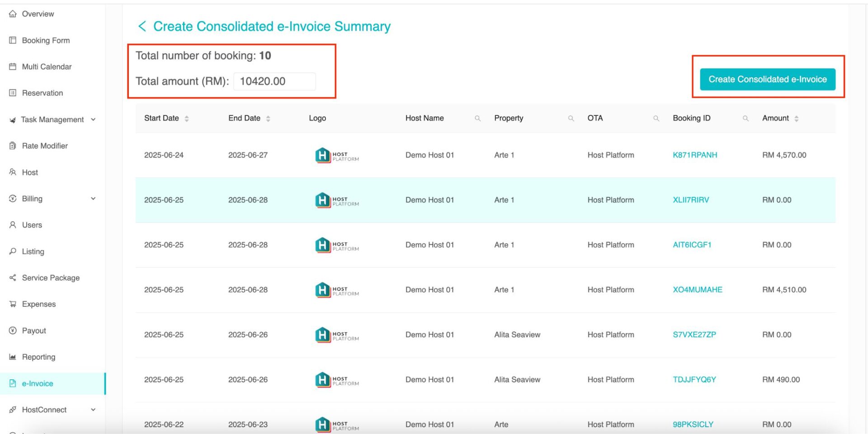Open search filter for Host Name column
The image size is (868, 434).
point(477,118)
